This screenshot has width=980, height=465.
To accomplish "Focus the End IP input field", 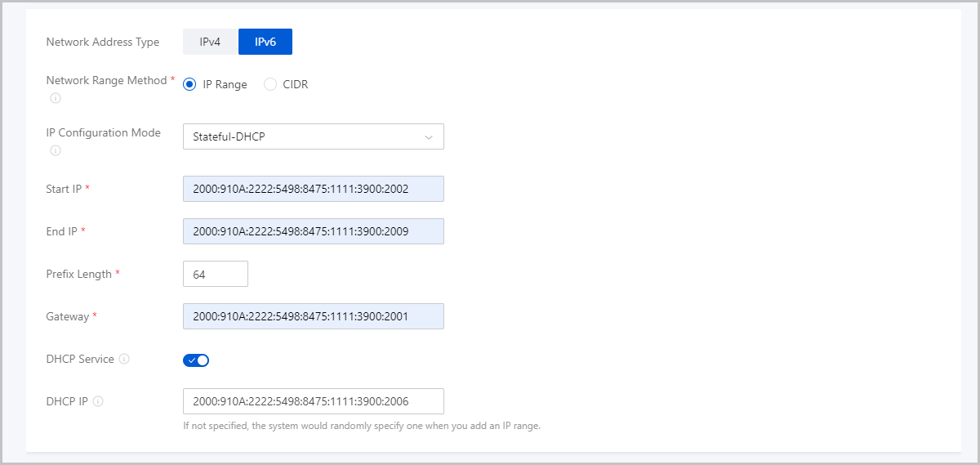I will pos(314,231).
